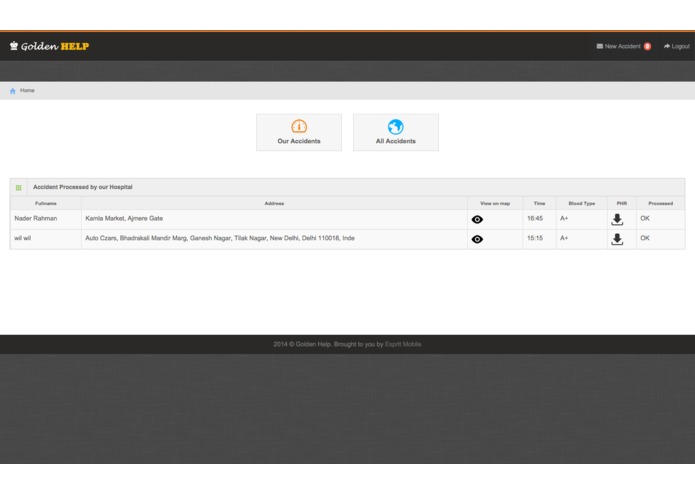Click address Kamla Market, Ajmere Gate
Viewport: 695px width, 494px height.
coord(124,218)
